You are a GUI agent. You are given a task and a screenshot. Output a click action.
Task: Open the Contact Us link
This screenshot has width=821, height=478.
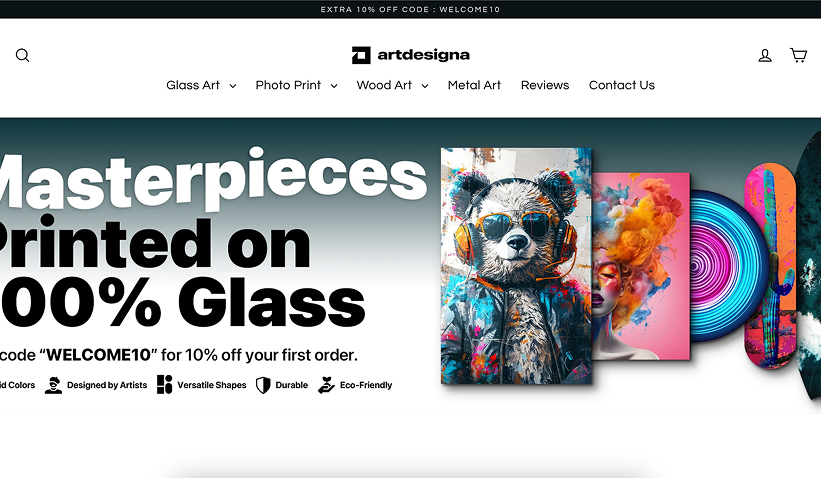(622, 85)
